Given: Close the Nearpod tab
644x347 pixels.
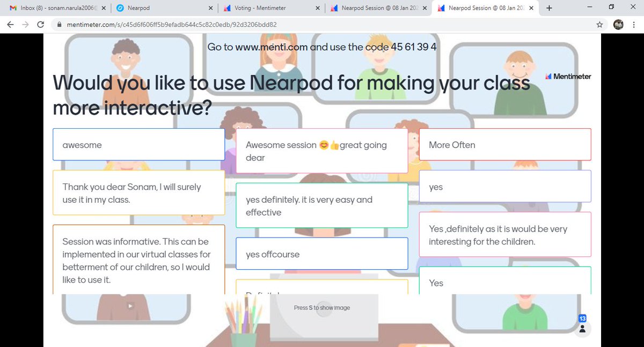Looking at the screenshot, I should click(x=210, y=8).
